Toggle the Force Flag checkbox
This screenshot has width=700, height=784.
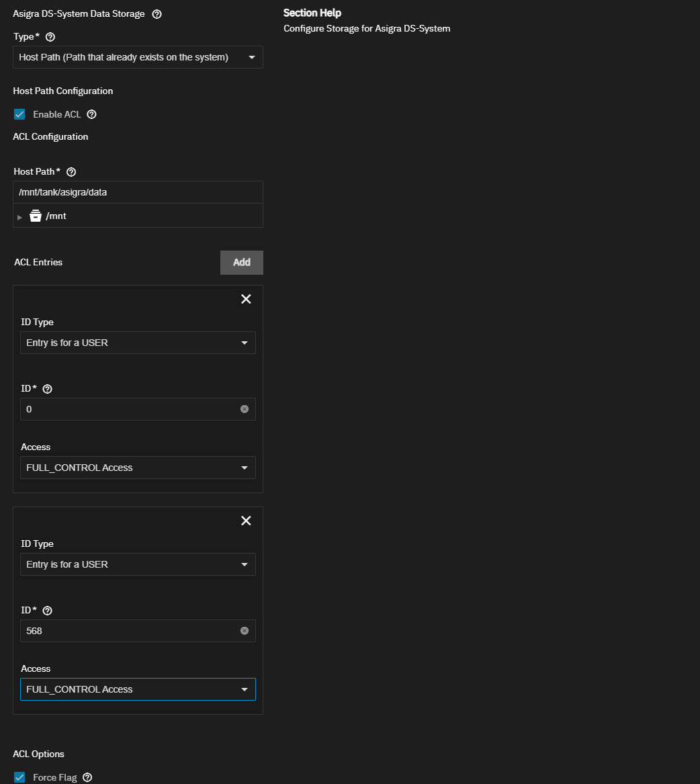(x=19, y=777)
